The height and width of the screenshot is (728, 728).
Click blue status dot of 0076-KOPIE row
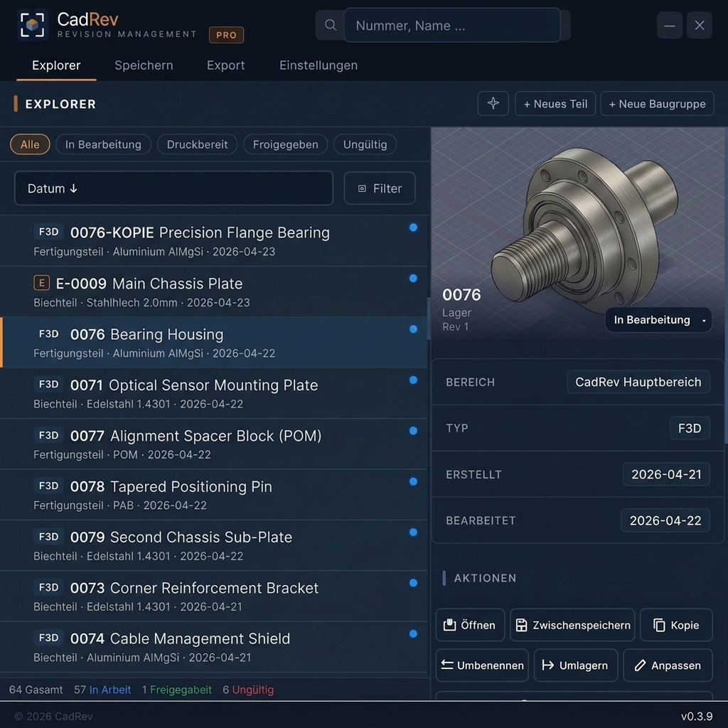413,227
